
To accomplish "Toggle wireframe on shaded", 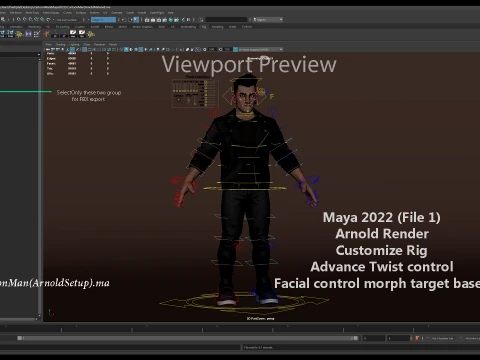I will click(x=136, y=49).
